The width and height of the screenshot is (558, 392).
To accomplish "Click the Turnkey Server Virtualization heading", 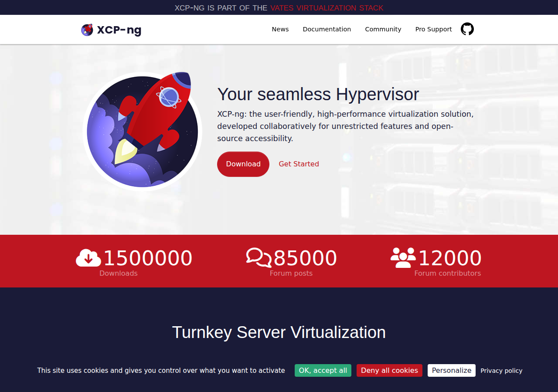I will point(279,332).
